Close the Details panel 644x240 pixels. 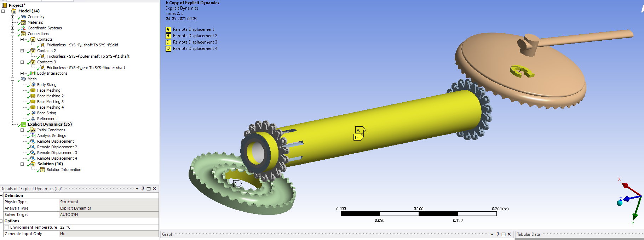coord(154,189)
